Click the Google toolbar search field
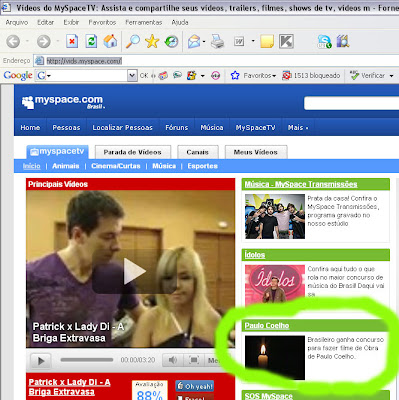399x400 pixels. coord(82,76)
